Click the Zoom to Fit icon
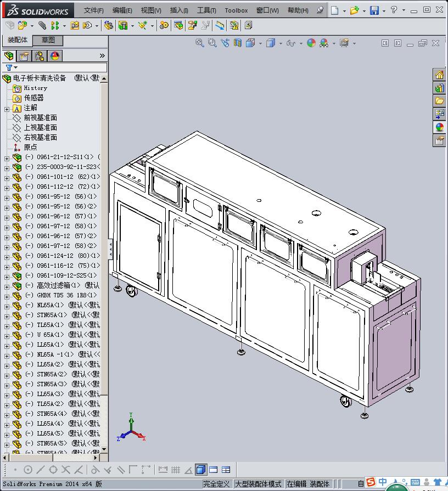The height and width of the screenshot is (491, 448). coord(199,43)
